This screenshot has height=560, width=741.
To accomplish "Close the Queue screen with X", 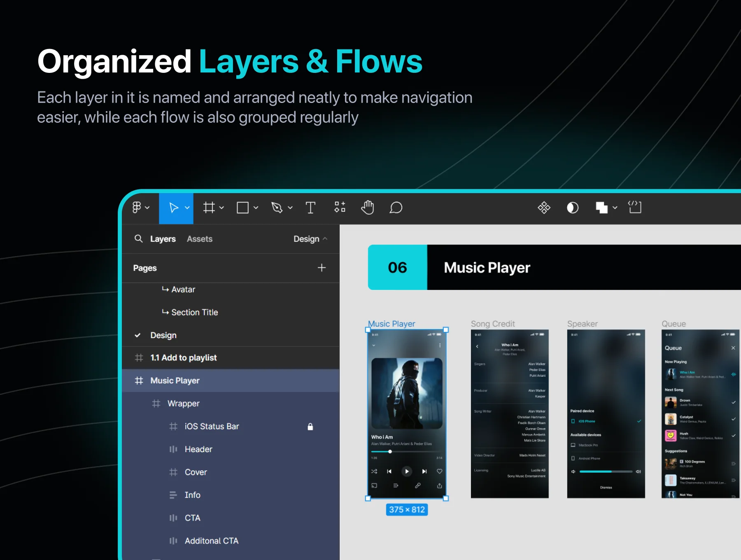I will point(733,348).
